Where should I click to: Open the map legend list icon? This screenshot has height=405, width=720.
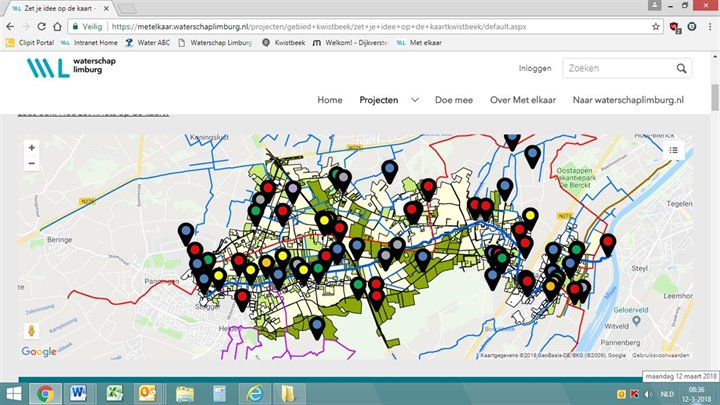coord(674,150)
